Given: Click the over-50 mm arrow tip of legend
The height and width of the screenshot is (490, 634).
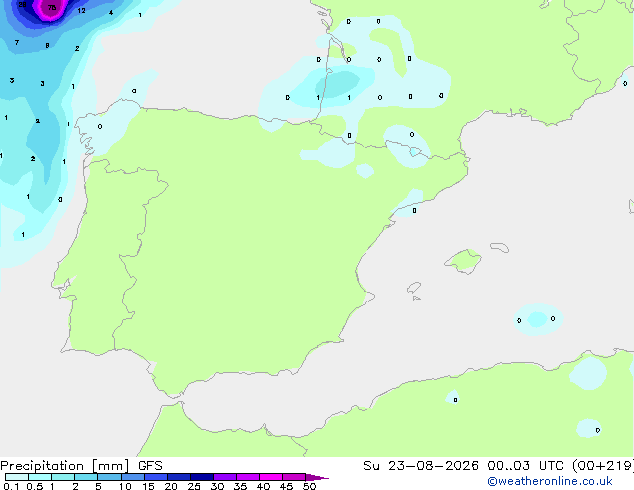Looking at the screenshot, I should pos(317,477).
